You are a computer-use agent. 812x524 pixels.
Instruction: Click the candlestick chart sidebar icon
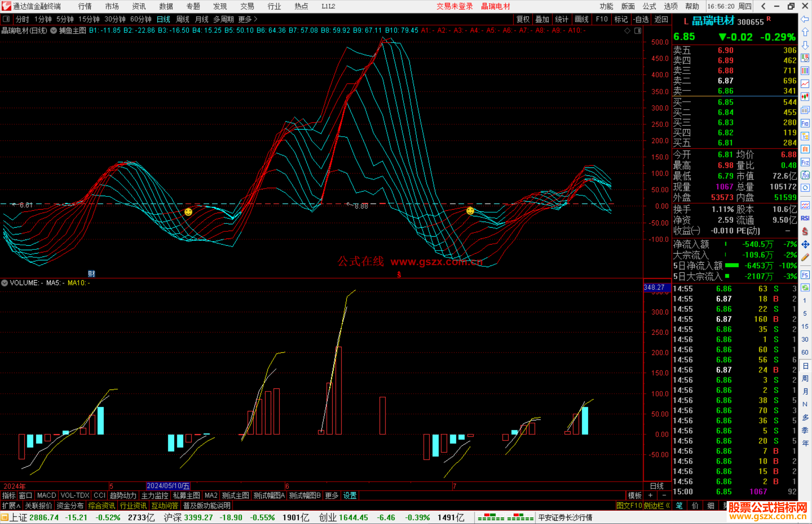coord(805,97)
